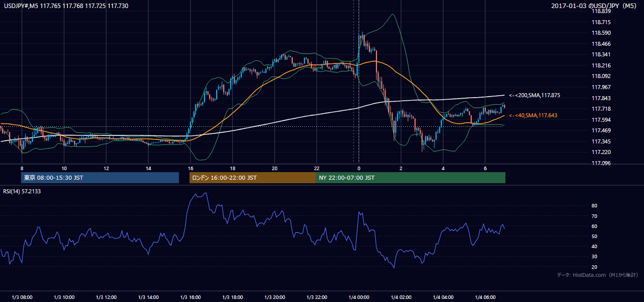Click the 1/4 02:00 bottom time label
644x302 pixels.
[401, 297]
